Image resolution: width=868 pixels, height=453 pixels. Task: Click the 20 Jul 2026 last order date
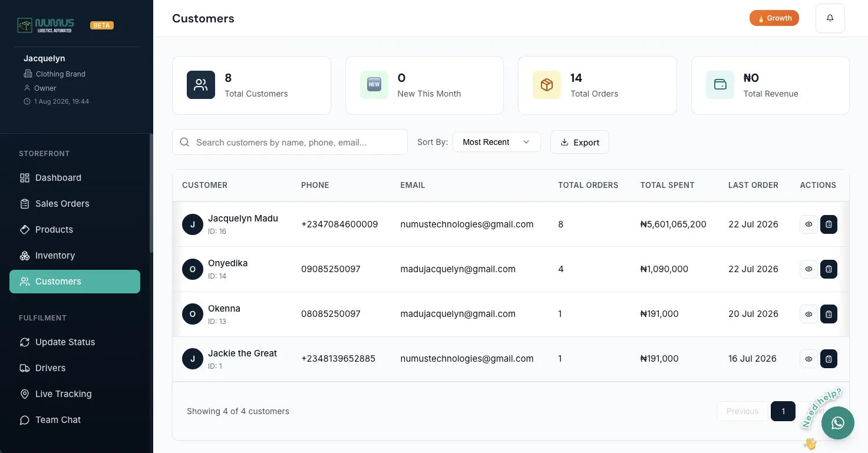tap(753, 314)
